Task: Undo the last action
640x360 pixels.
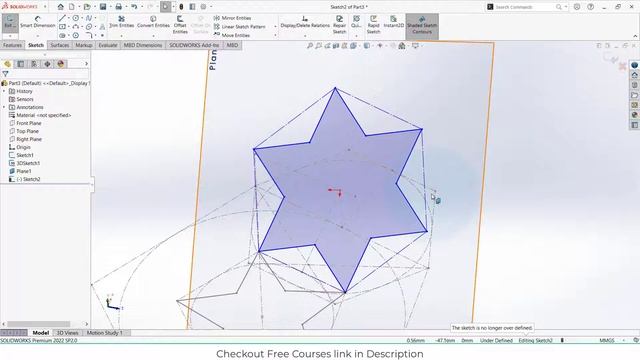Action: click(x=134, y=7)
